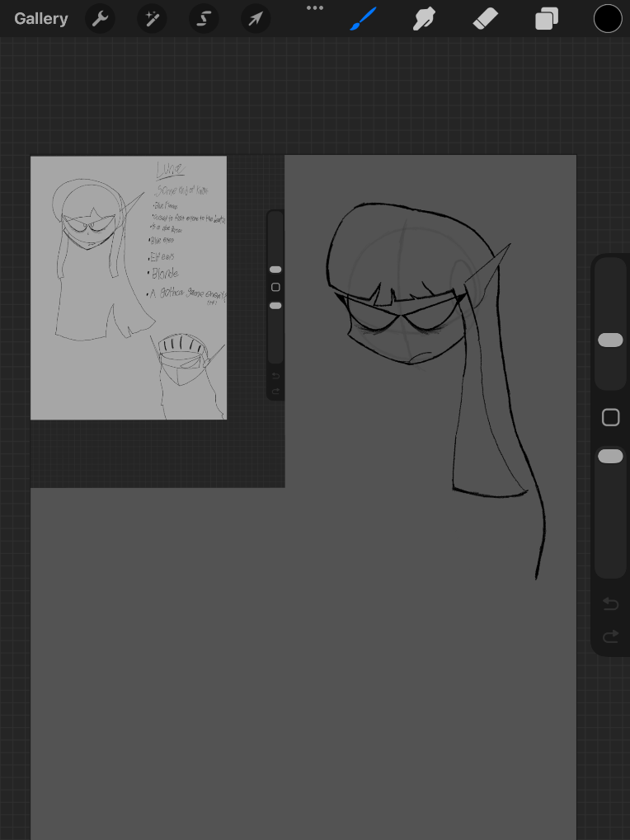Viewport: 630px width, 840px height.
Task: Select the Paint brush tool
Action: 363,19
